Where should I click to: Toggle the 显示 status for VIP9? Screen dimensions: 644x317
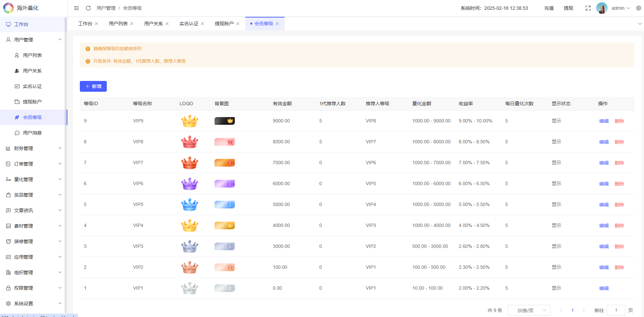coord(556,121)
